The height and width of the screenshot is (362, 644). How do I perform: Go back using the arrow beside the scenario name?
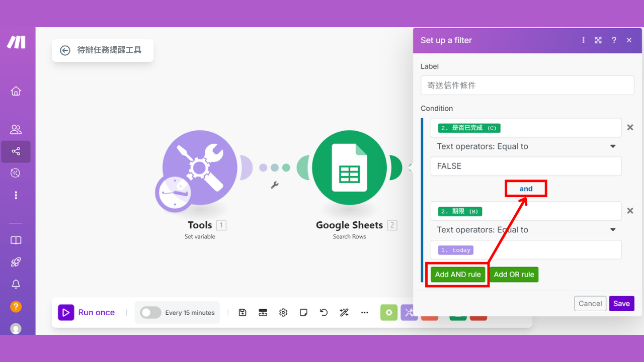[x=65, y=50]
